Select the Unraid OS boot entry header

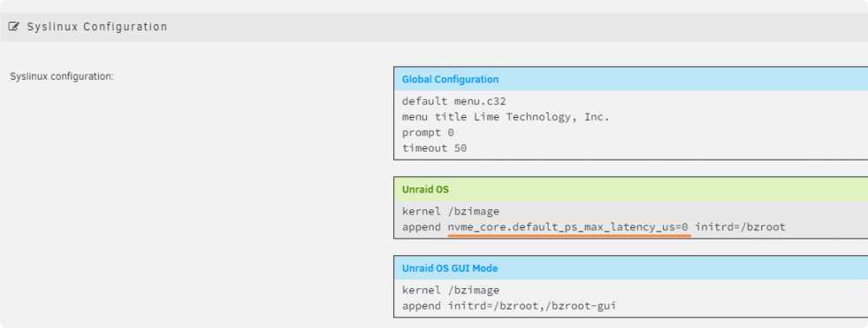click(x=630, y=189)
